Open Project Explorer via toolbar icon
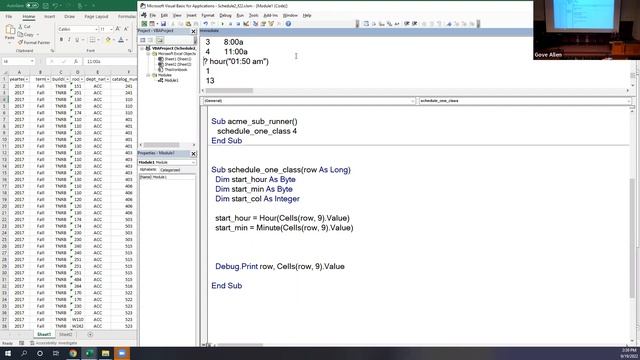 pyautogui.click(x=256, y=24)
